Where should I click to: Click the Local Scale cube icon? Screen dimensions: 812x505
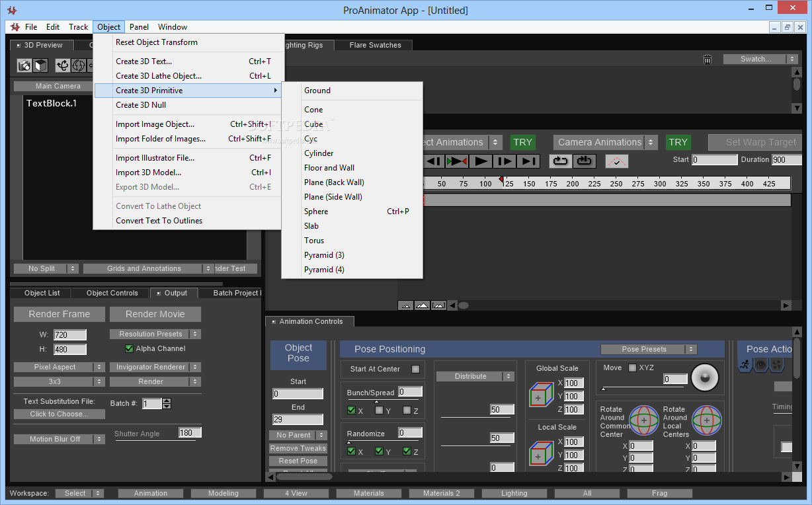tap(541, 454)
